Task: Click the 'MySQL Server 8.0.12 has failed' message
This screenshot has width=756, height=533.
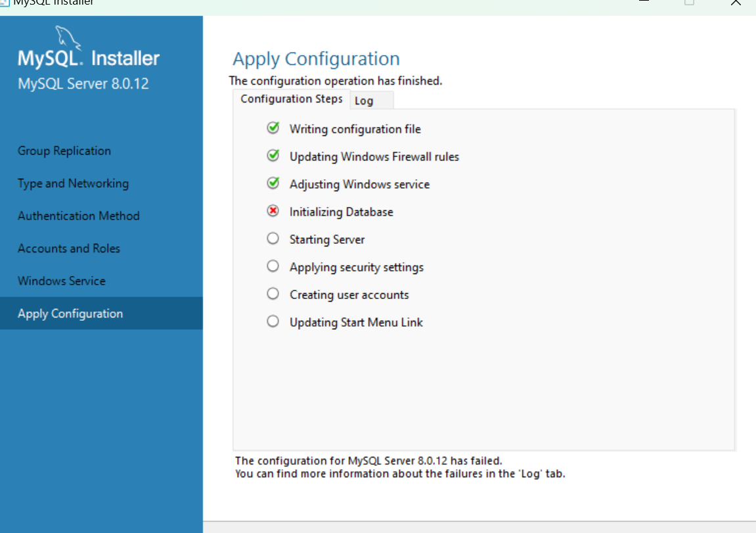Action: point(368,461)
